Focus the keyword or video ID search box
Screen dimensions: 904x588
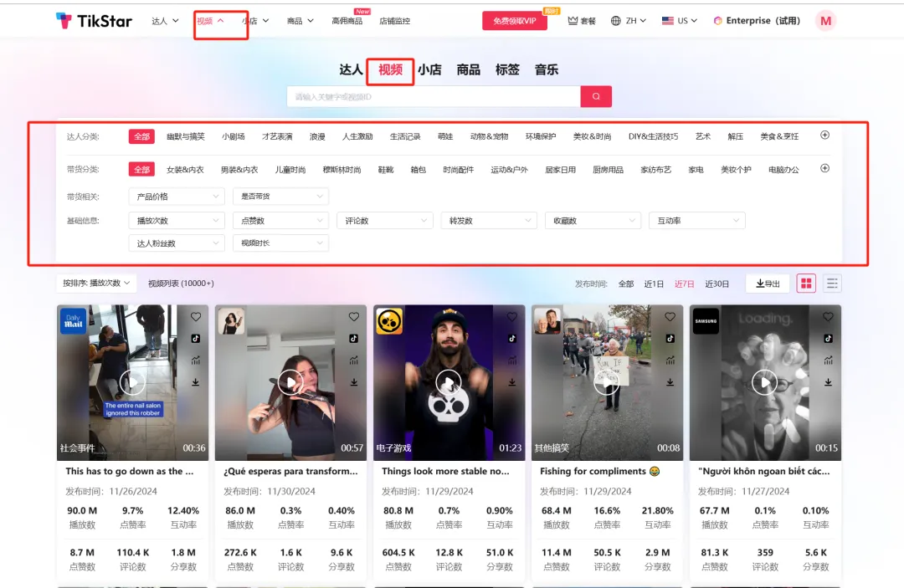coord(434,97)
